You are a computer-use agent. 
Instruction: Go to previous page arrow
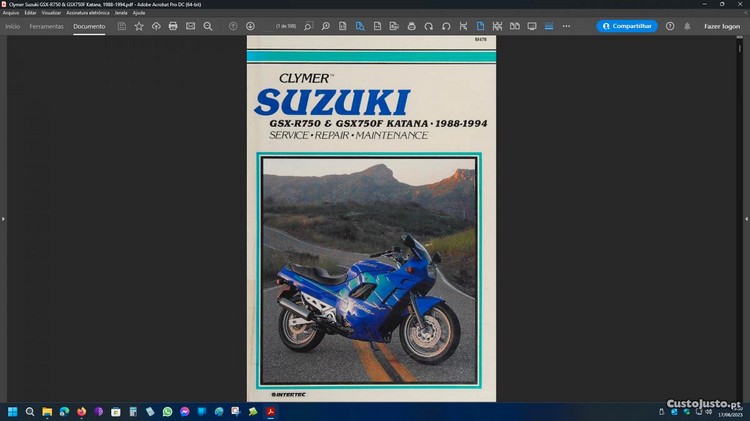point(233,26)
